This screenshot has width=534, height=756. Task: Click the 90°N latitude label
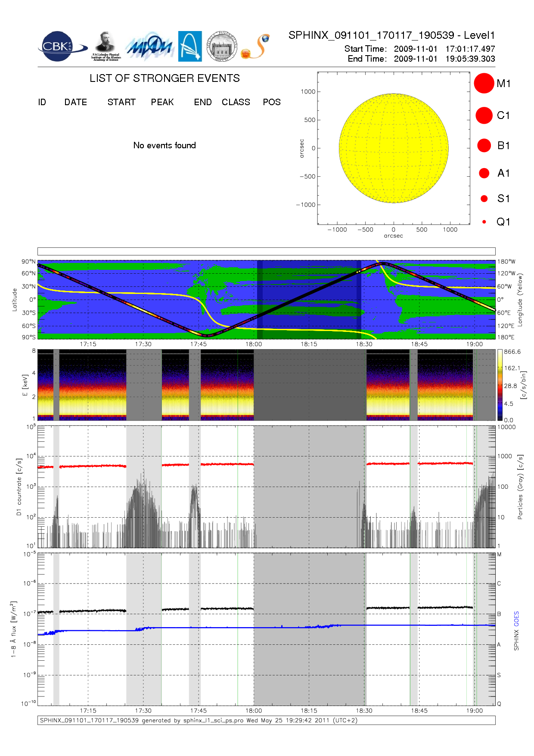(29, 262)
